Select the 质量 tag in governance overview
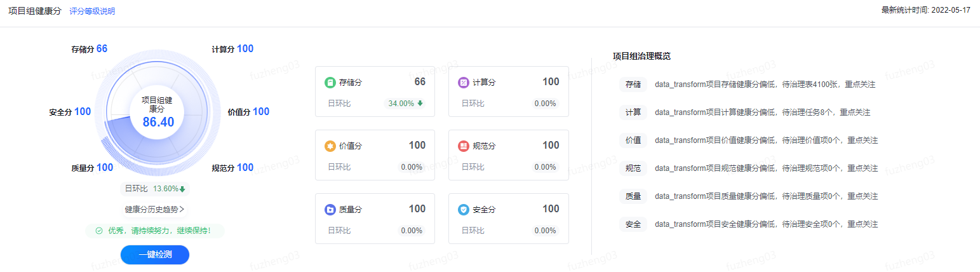Screen dimensions: 980x272 [633, 196]
